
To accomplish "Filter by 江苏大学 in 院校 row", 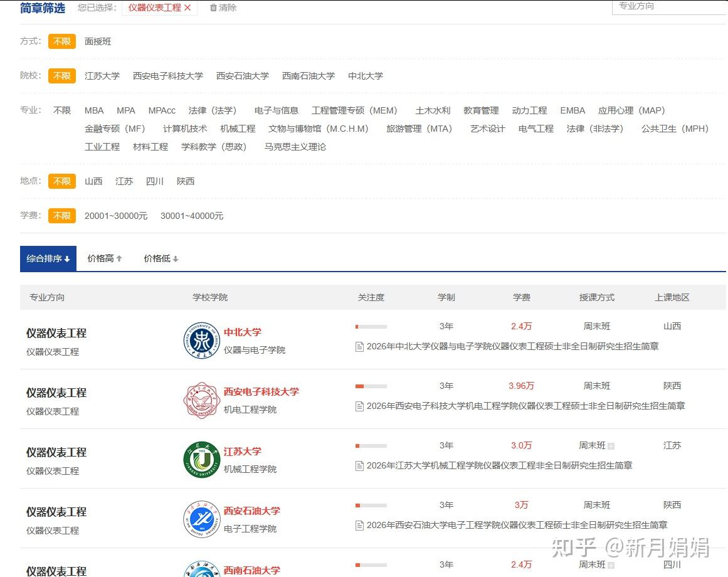I will point(102,76).
